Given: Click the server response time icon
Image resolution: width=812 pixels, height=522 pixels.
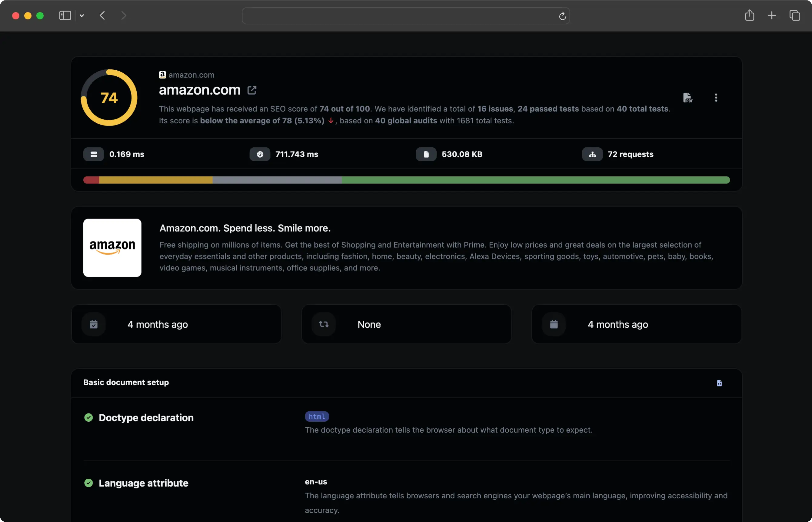Looking at the screenshot, I should coord(94,154).
